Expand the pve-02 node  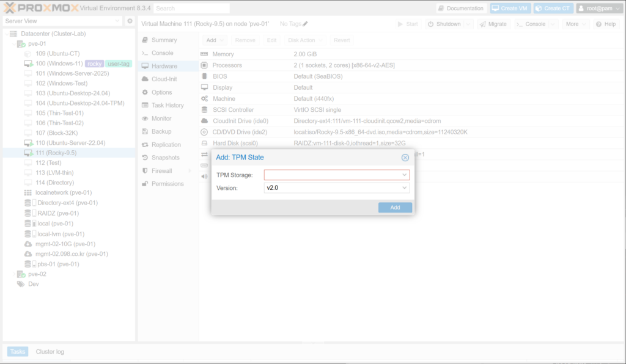click(14, 274)
